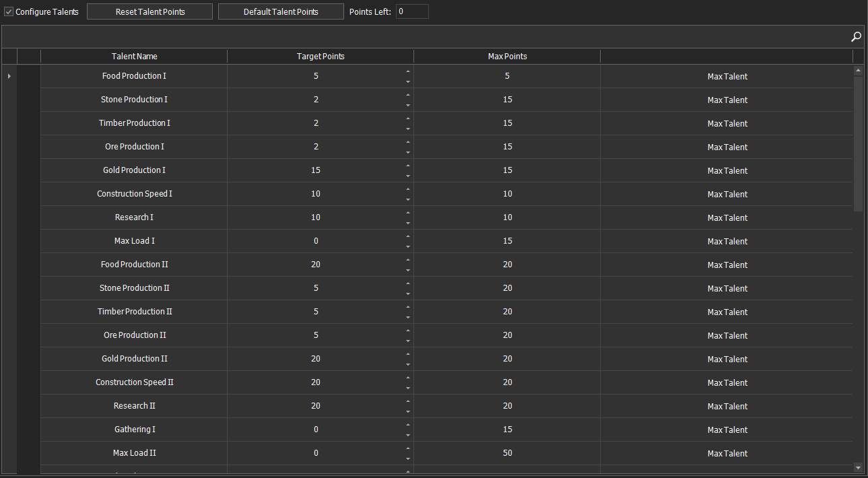Click the Points Left input field

pyautogui.click(x=413, y=11)
